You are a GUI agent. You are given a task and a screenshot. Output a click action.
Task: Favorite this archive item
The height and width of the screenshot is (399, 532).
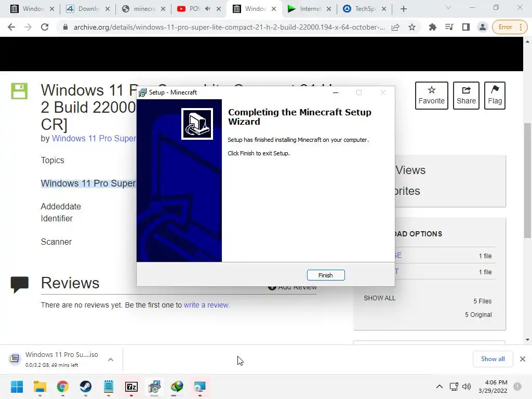click(x=432, y=96)
